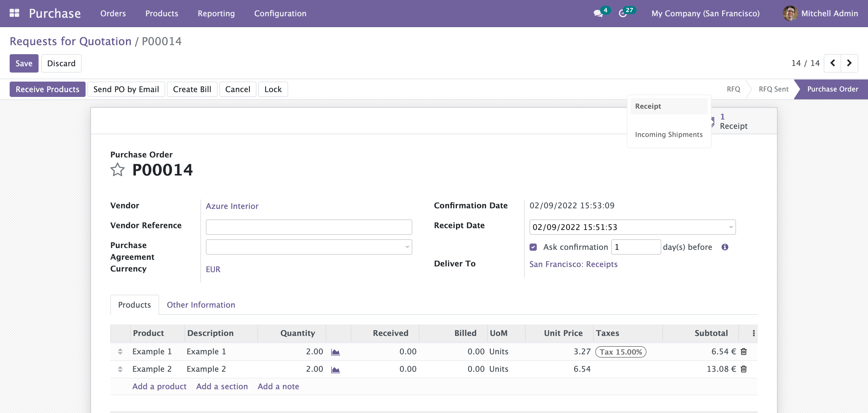Delete the Example 2 line with trash icon
The height and width of the screenshot is (413, 868).
tap(744, 369)
